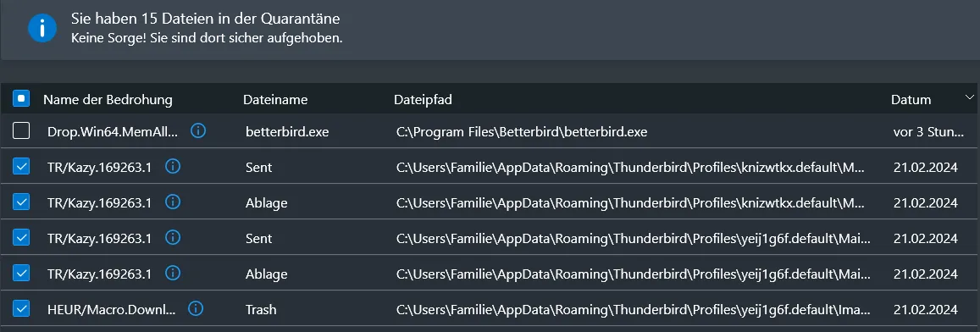Uncheck the Trash file row checkbox
Image resolution: width=980 pixels, height=332 pixels.
(21, 309)
